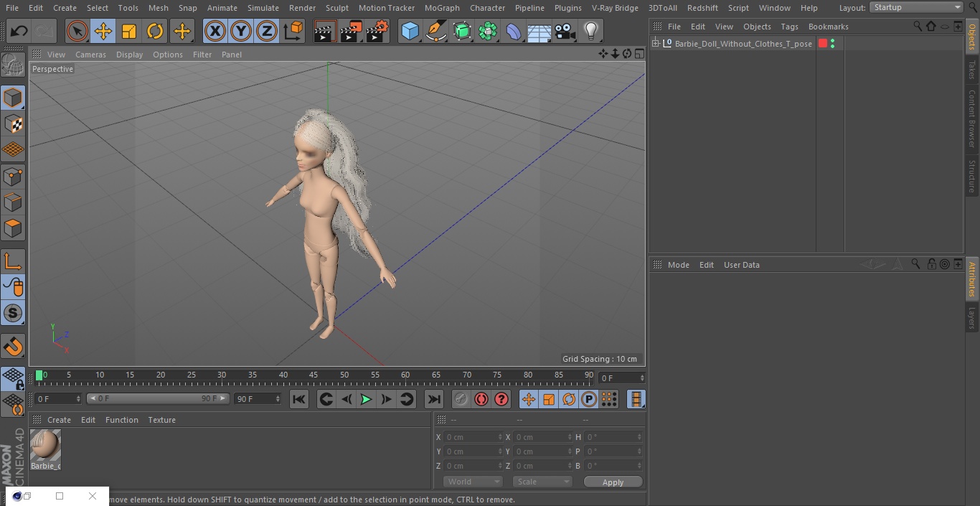
Task: Open the viewport Cameras menu
Action: (x=90, y=55)
